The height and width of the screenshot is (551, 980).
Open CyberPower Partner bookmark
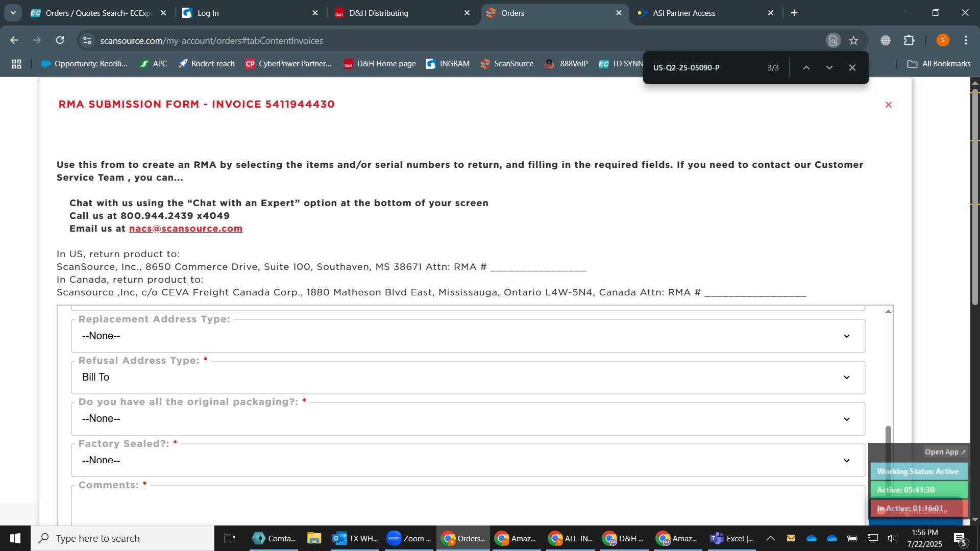click(x=288, y=64)
